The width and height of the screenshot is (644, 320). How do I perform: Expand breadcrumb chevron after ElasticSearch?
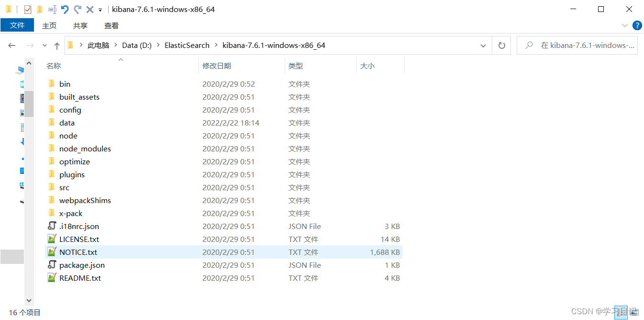[216, 46]
